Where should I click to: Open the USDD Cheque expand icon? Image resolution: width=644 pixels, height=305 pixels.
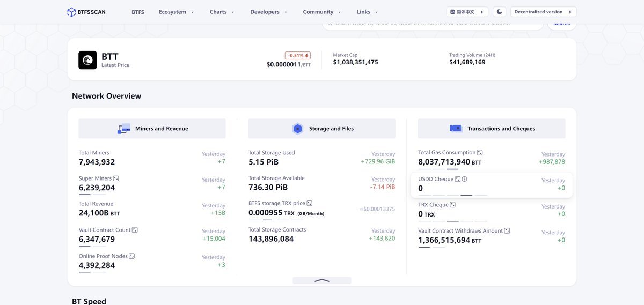pyautogui.click(x=458, y=179)
